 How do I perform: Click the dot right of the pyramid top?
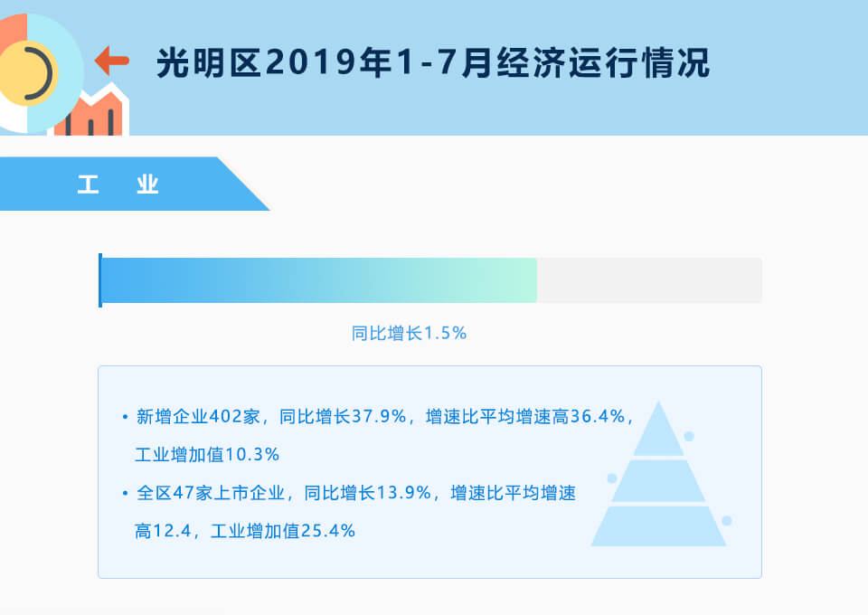tap(689, 436)
